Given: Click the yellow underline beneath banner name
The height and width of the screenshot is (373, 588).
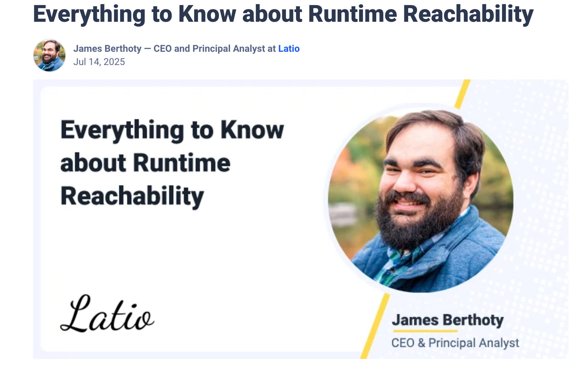Looking at the screenshot, I should 425,331.
